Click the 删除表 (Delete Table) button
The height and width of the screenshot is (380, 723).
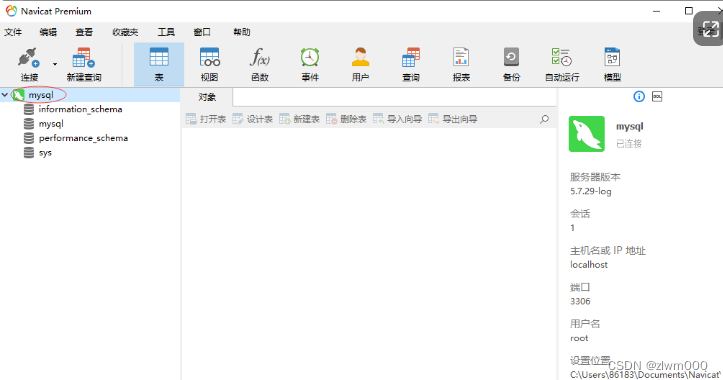346,119
